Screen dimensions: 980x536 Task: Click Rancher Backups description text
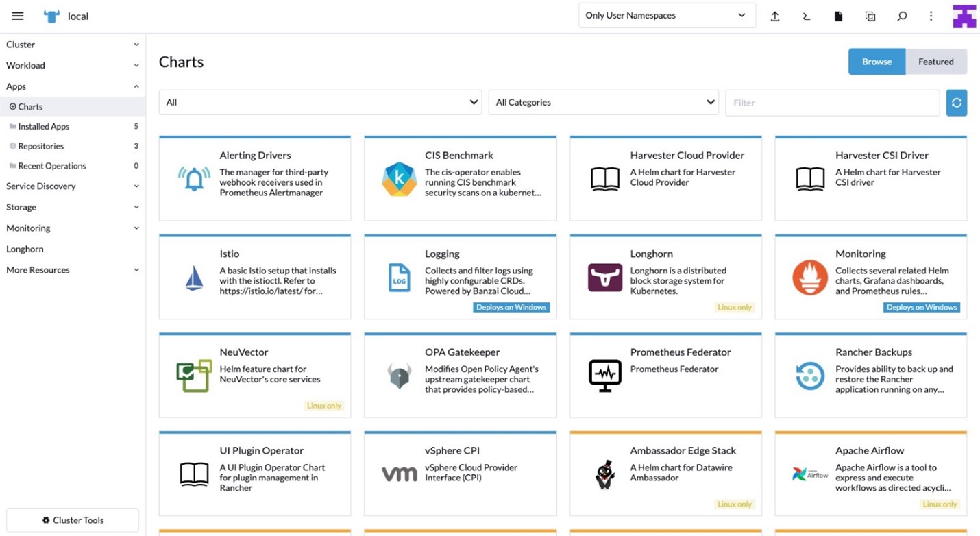click(x=894, y=379)
